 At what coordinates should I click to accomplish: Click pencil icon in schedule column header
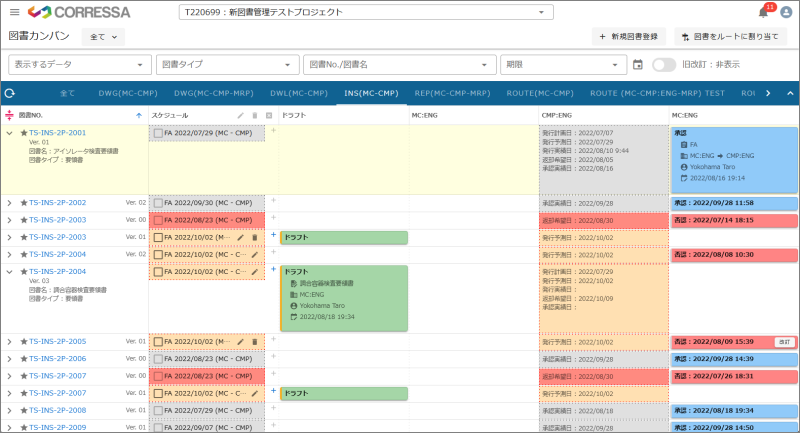pyautogui.click(x=240, y=115)
